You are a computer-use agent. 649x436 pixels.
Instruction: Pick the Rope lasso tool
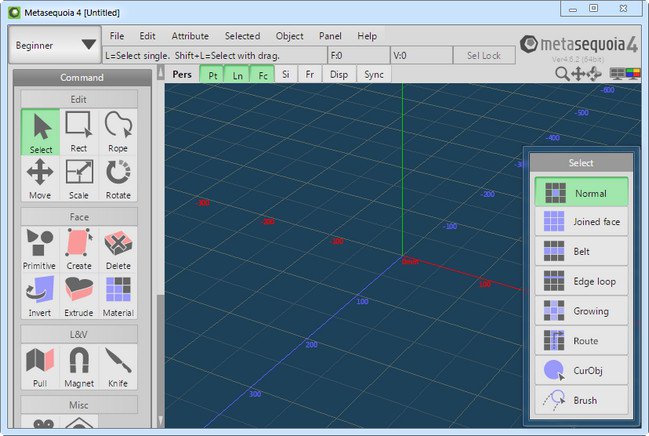tap(118, 132)
